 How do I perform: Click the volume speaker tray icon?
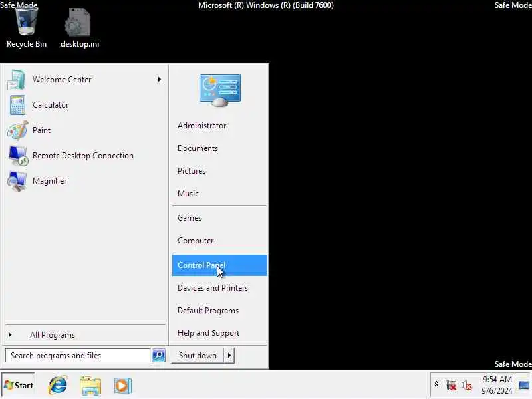click(x=467, y=385)
